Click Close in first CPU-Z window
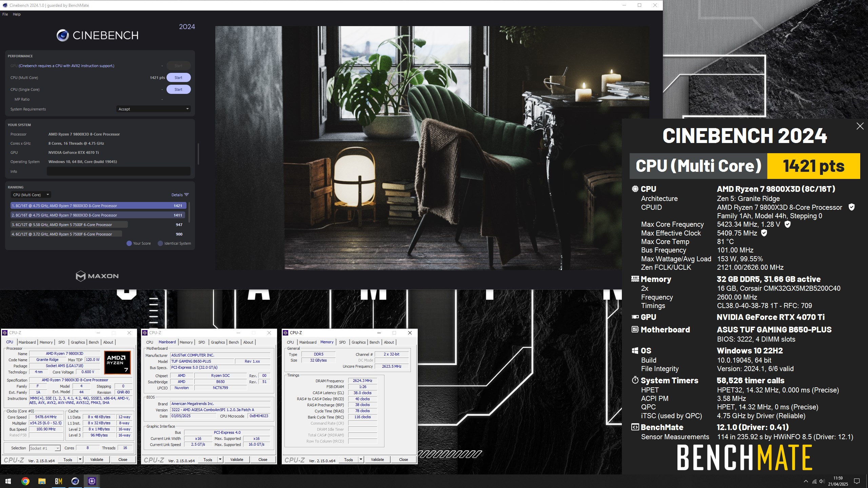 tap(123, 460)
